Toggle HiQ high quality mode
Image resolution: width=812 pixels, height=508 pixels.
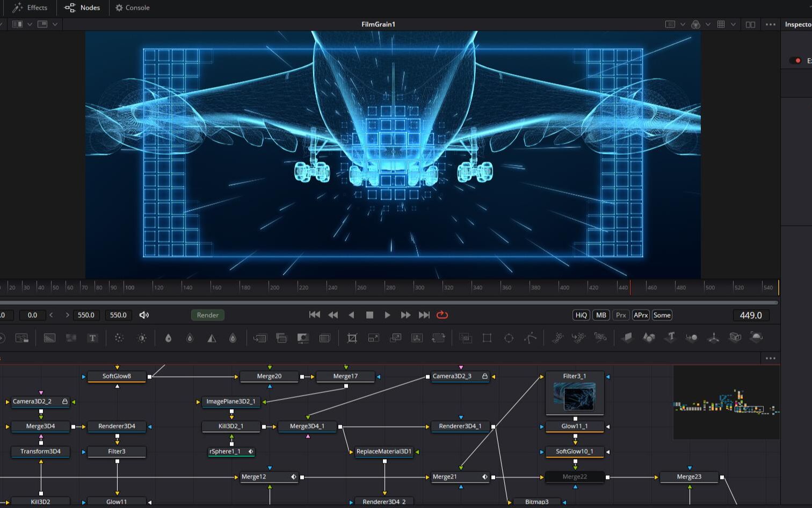(581, 315)
